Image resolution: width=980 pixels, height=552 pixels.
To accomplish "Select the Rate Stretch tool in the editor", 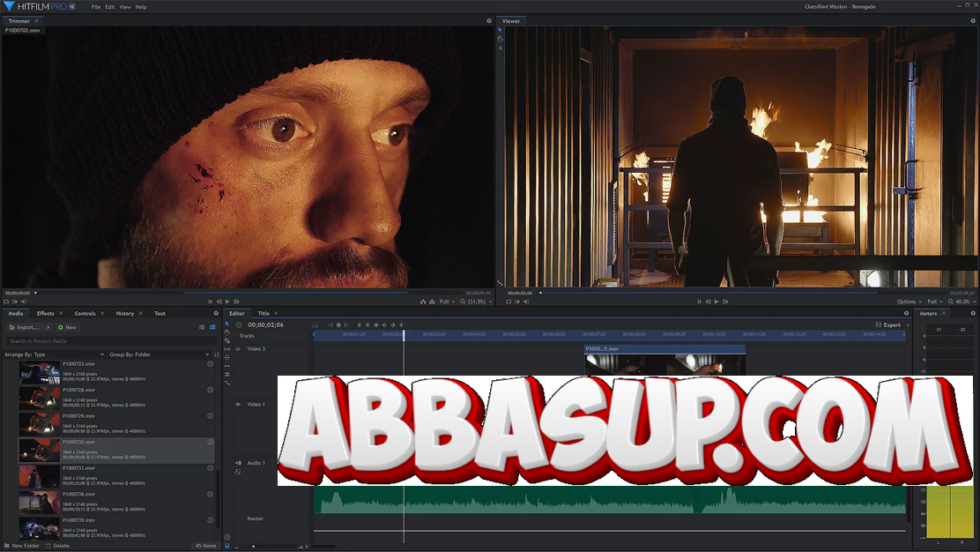I will coord(226,383).
